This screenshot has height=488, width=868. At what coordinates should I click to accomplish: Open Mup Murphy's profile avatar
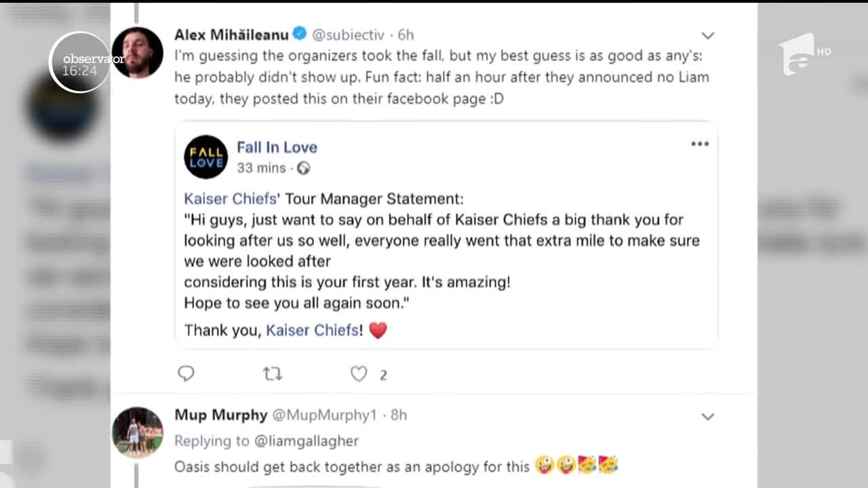[x=137, y=432]
